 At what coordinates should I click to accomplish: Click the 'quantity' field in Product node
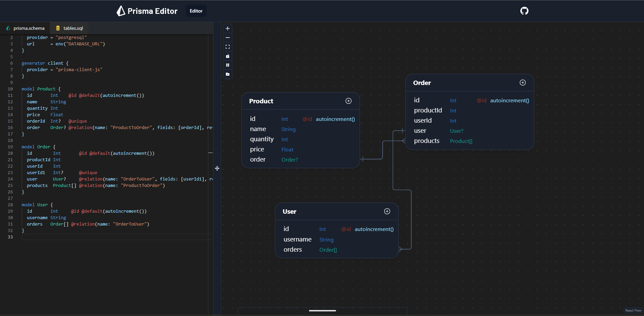click(262, 139)
